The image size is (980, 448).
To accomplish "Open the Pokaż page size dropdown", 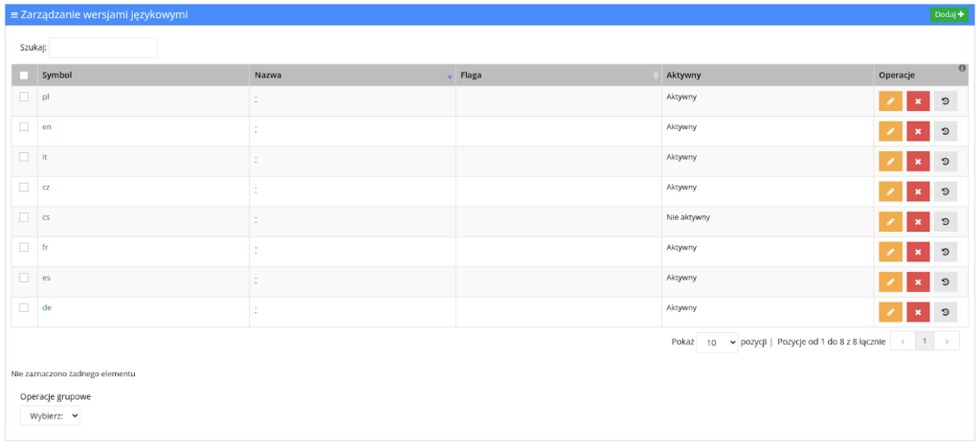I will click(x=718, y=342).
